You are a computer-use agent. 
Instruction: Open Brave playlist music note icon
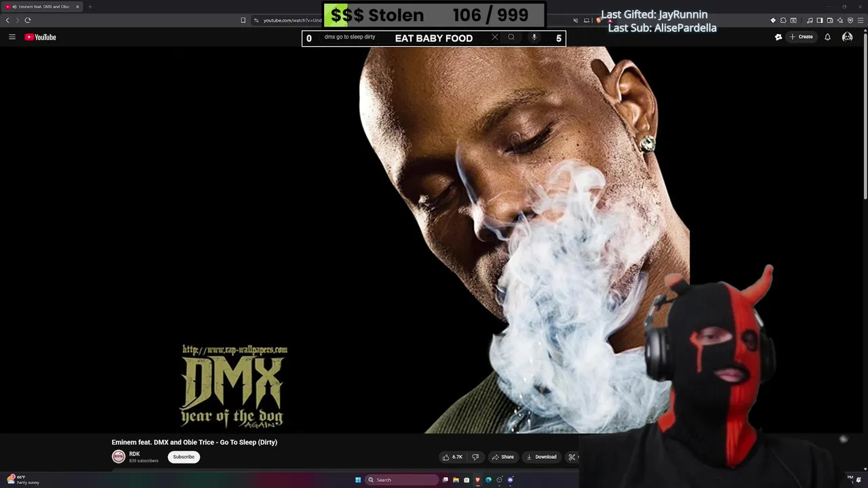tap(810, 20)
